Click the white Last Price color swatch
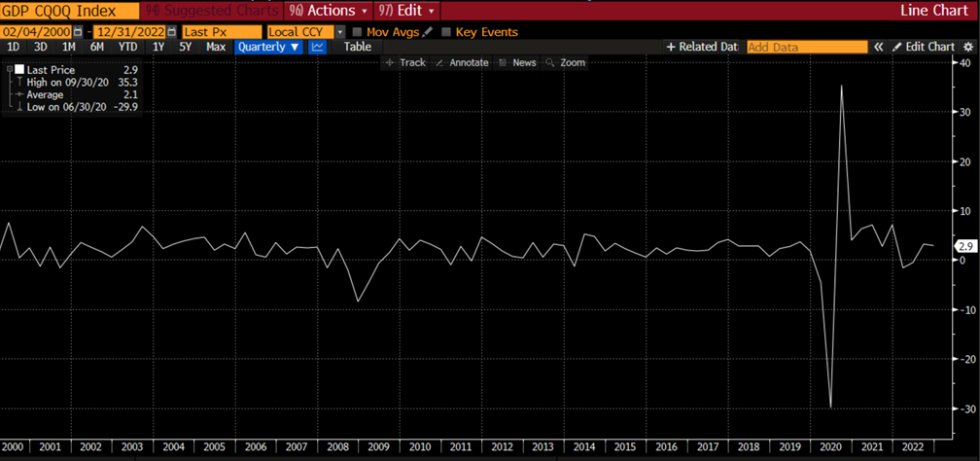The height and width of the screenshot is (461, 980). (x=19, y=70)
